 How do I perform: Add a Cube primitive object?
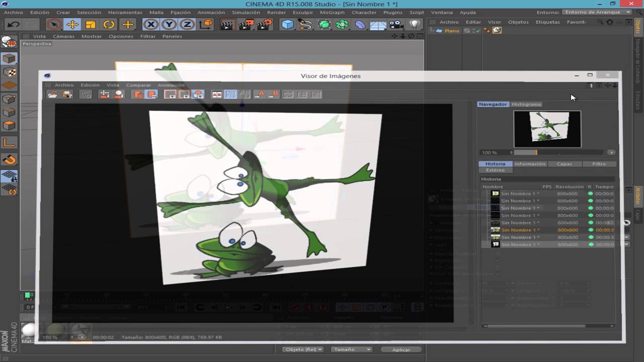tap(287, 24)
